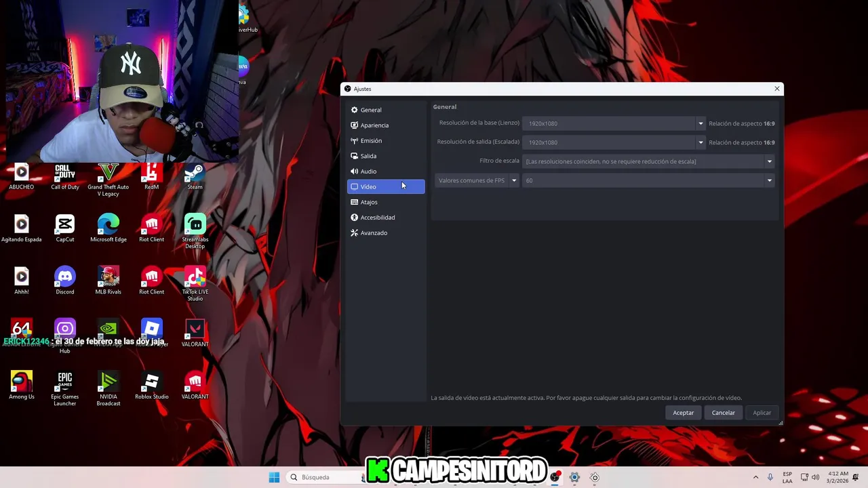Screen dimensions: 868x488
Task: Open Grand Theft Auto V Legacy shortcut
Action: point(108,180)
